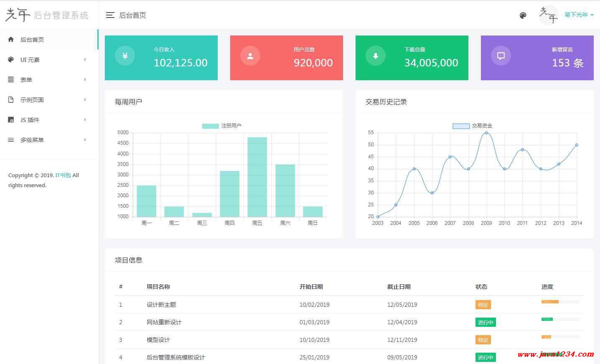Open the theme palette icon in header
The height and width of the screenshot is (364, 600).
tap(523, 15)
